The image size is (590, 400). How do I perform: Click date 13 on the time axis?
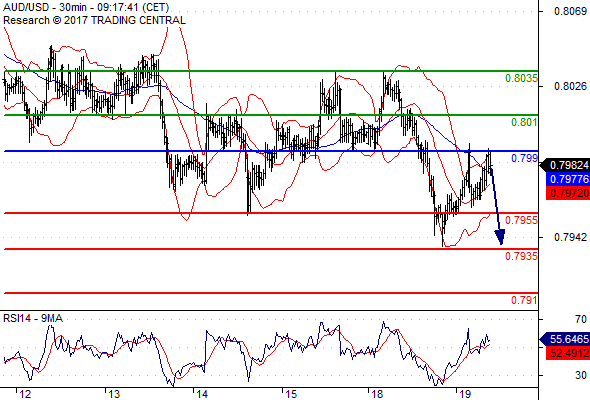tap(114, 394)
